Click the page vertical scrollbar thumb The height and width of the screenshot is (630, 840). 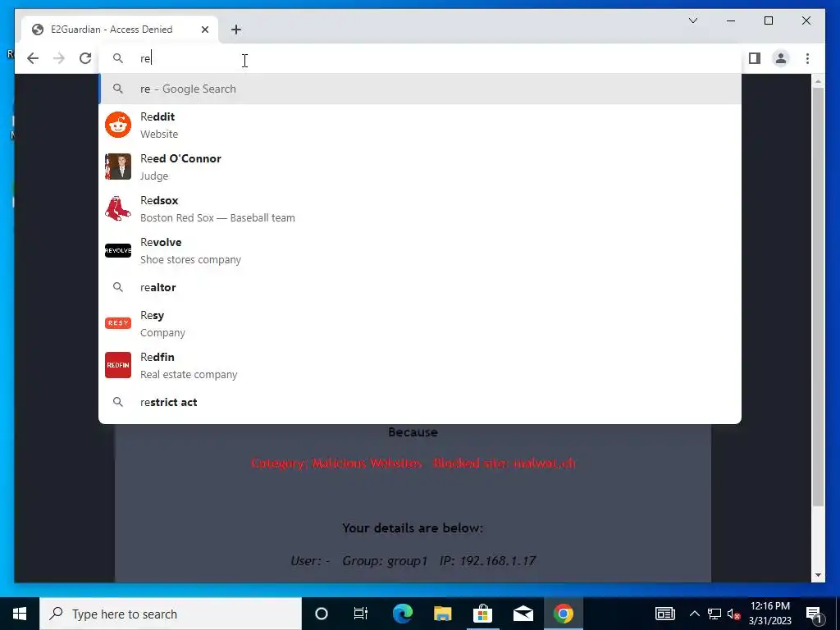click(818, 297)
